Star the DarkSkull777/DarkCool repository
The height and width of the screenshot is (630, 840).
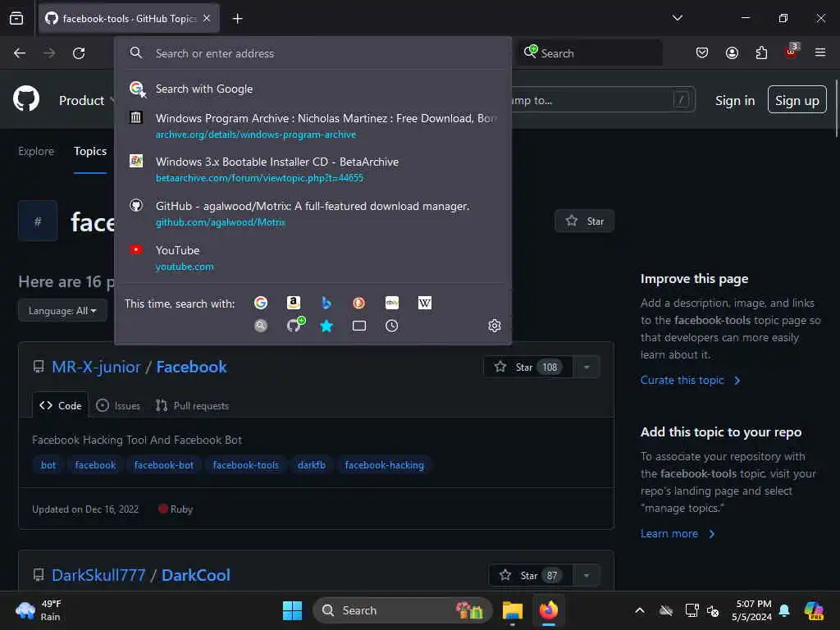531,575
